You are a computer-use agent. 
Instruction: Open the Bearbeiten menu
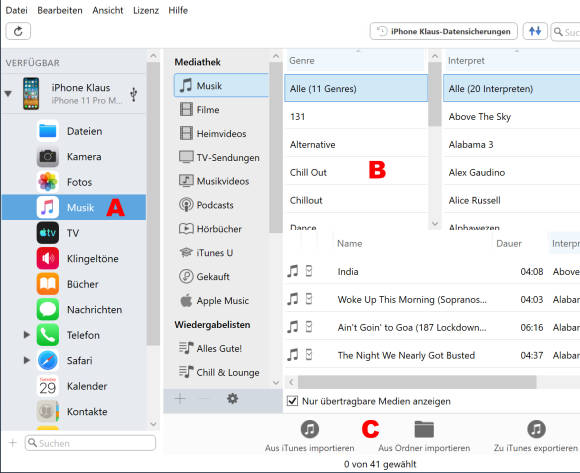click(60, 10)
